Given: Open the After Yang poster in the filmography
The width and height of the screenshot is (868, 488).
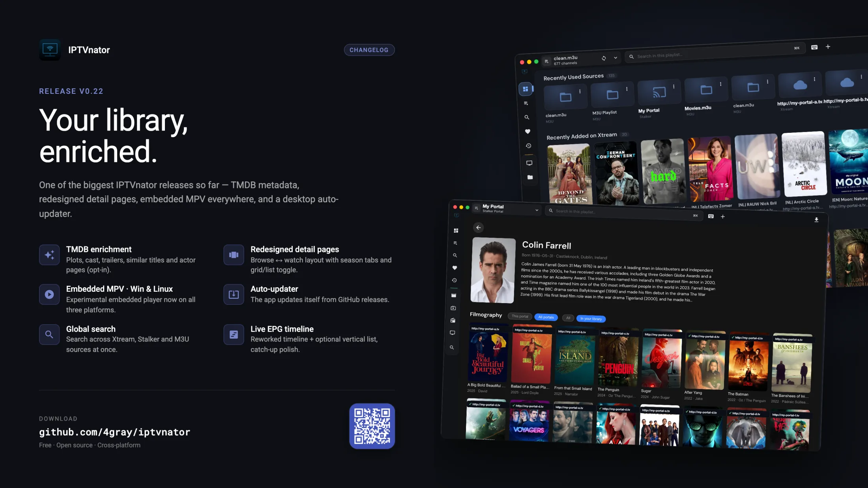Looking at the screenshot, I should pos(705,361).
